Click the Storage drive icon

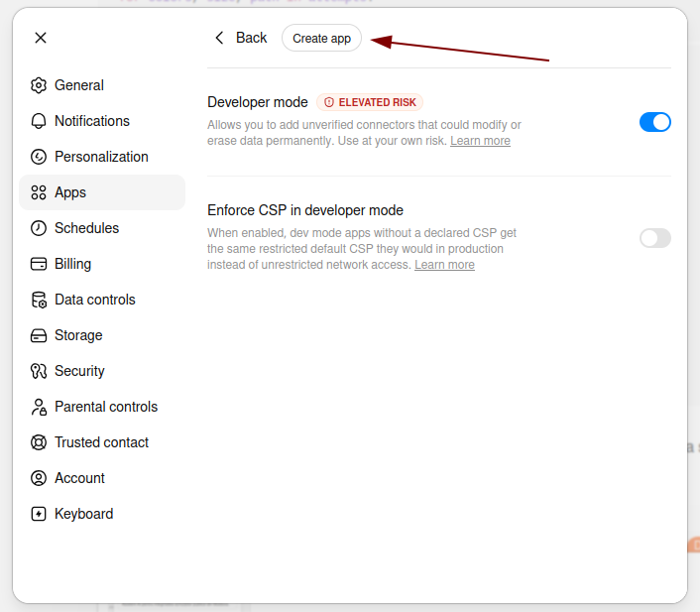tap(39, 335)
